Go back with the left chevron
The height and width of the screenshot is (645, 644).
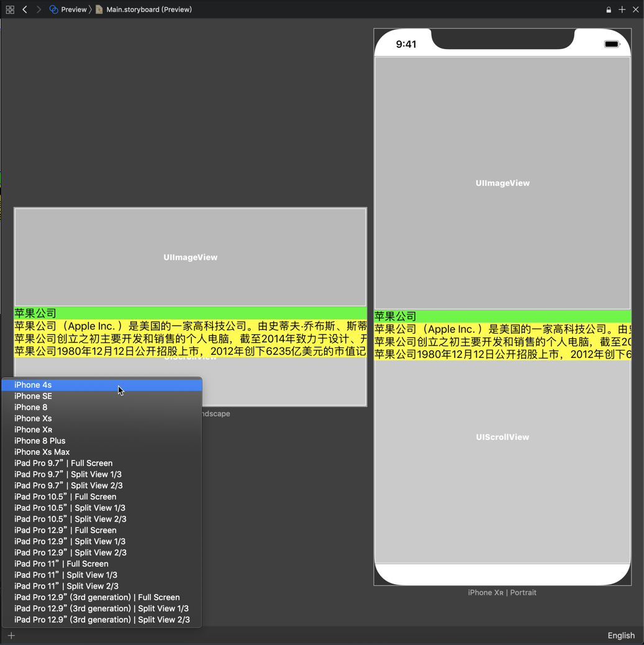point(25,9)
